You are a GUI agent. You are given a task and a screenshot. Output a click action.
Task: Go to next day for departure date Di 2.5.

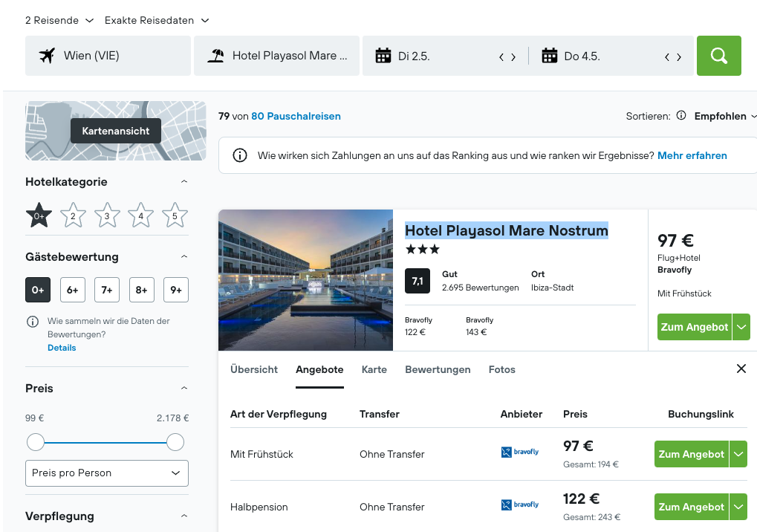pyautogui.click(x=513, y=57)
